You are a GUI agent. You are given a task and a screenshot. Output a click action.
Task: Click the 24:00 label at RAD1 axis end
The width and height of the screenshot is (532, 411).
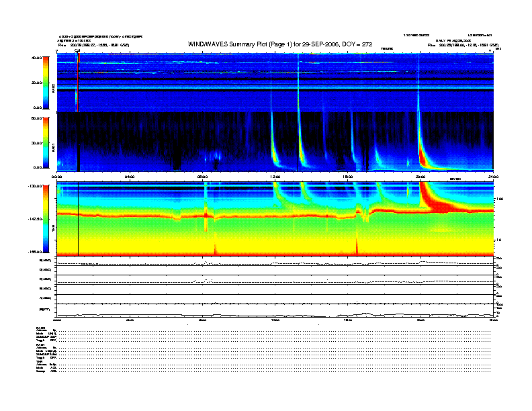pyautogui.click(x=493, y=177)
